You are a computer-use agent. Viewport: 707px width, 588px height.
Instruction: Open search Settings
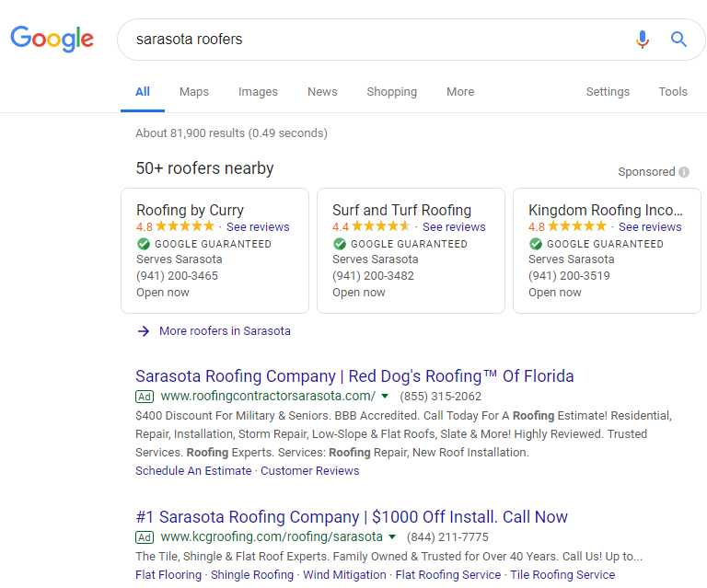click(608, 92)
